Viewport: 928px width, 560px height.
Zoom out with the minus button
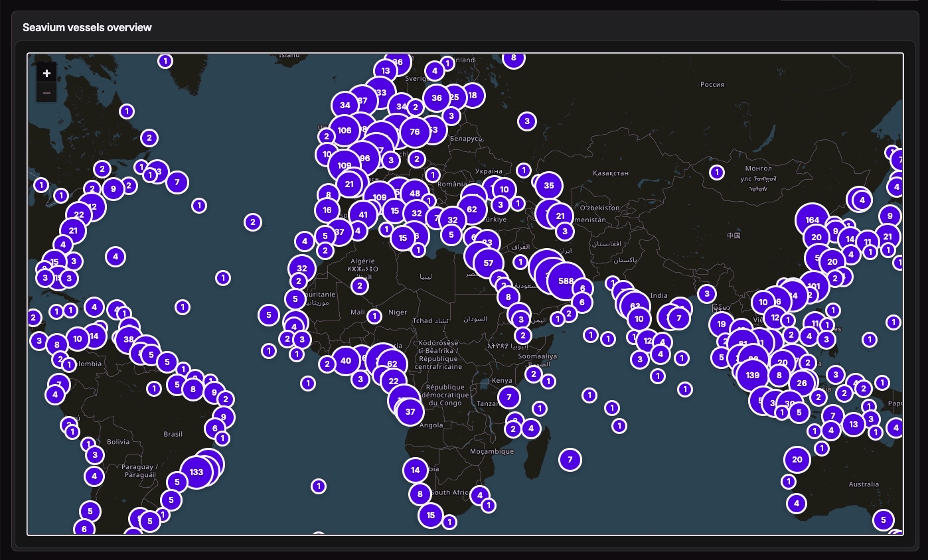(x=46, y=93)
